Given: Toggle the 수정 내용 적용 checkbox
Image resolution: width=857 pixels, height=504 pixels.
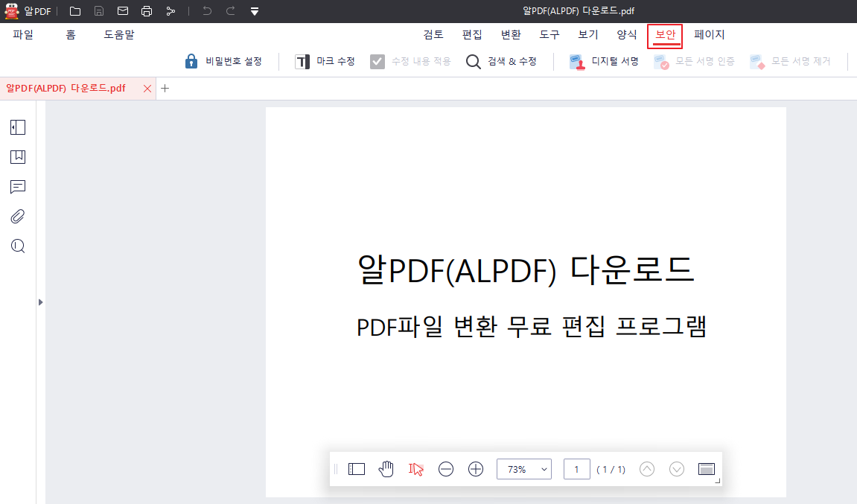Looking at the screenshot, I should coord(378,61).
